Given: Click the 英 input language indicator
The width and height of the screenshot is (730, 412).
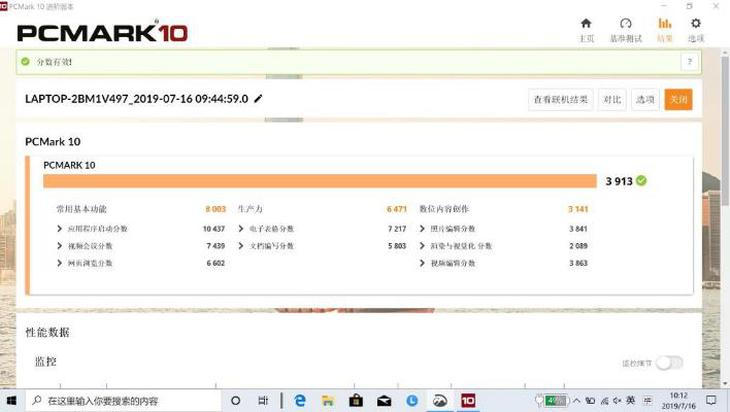Looking at the screenshot, I should coord(630,400).
